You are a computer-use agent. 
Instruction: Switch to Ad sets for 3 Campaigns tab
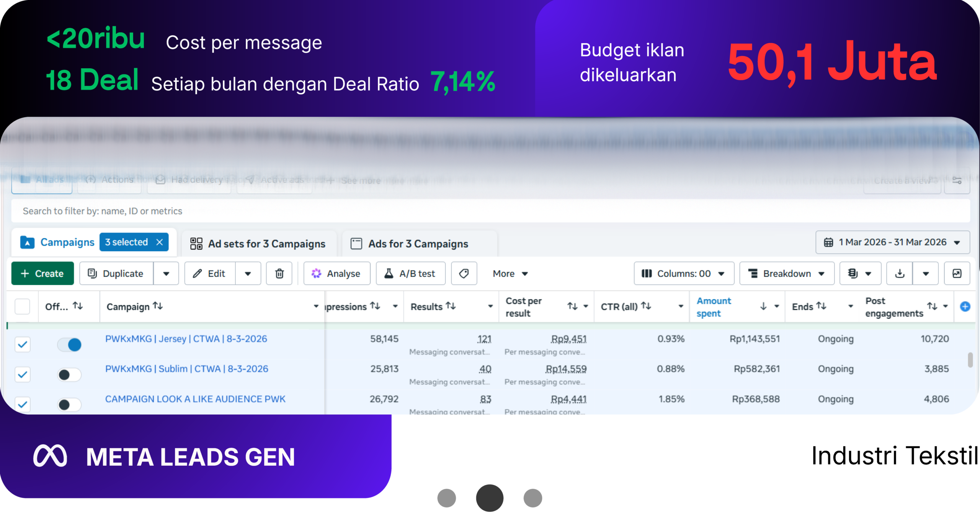258,244
